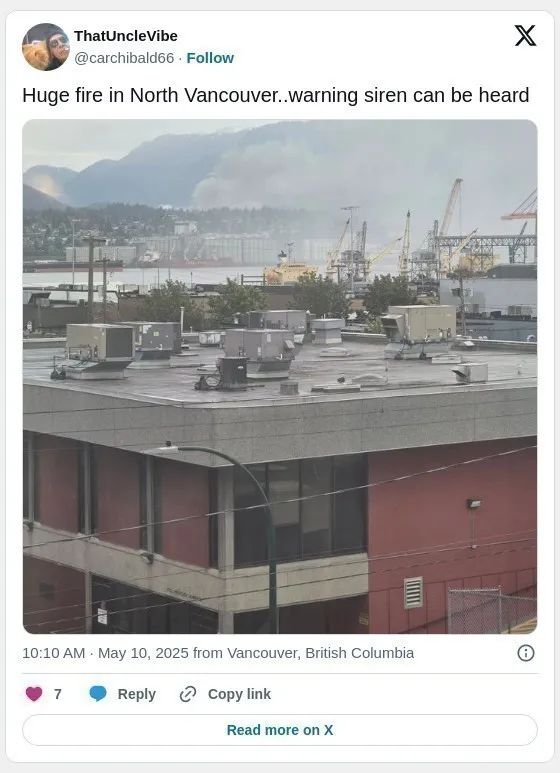
Task: Like the tweet with the heart icon
Action: [34, 694]
